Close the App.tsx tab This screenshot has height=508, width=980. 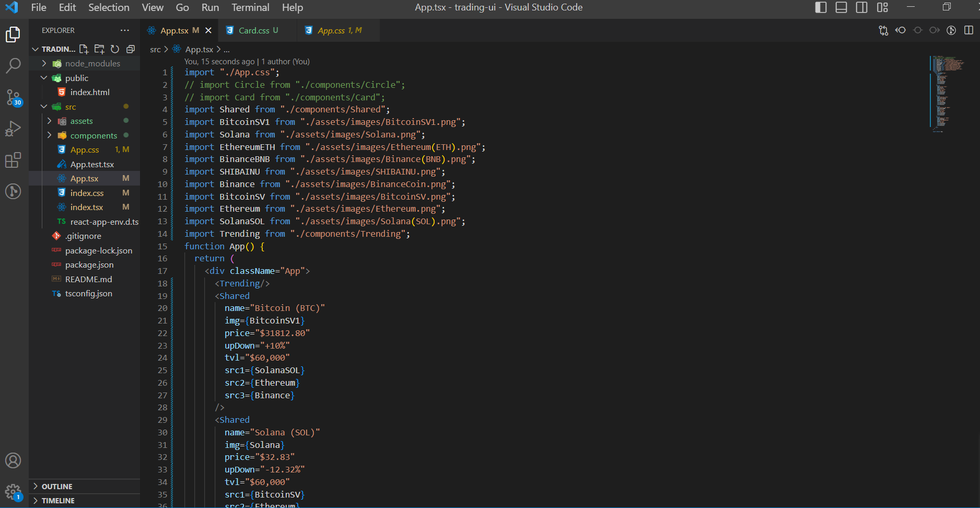208,30
